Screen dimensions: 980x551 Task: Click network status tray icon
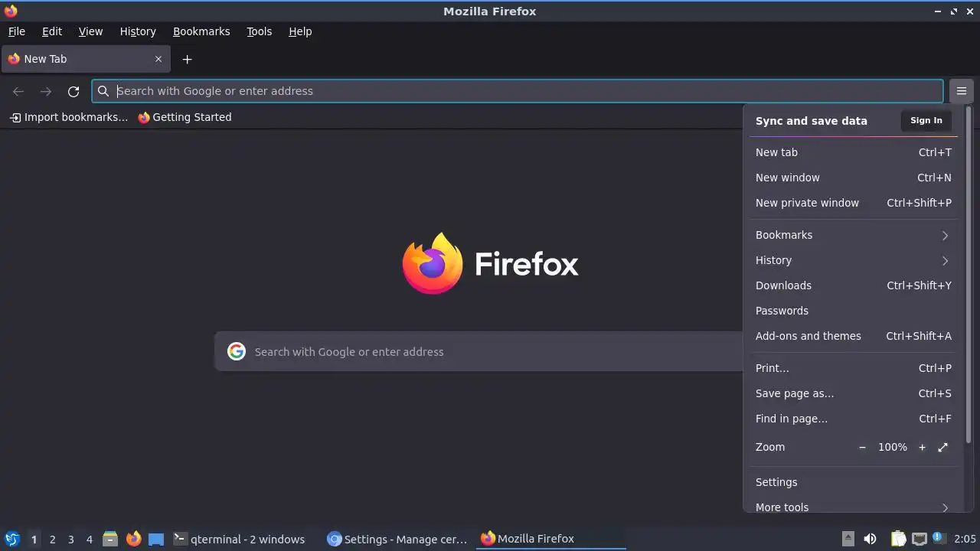[919, 539]
